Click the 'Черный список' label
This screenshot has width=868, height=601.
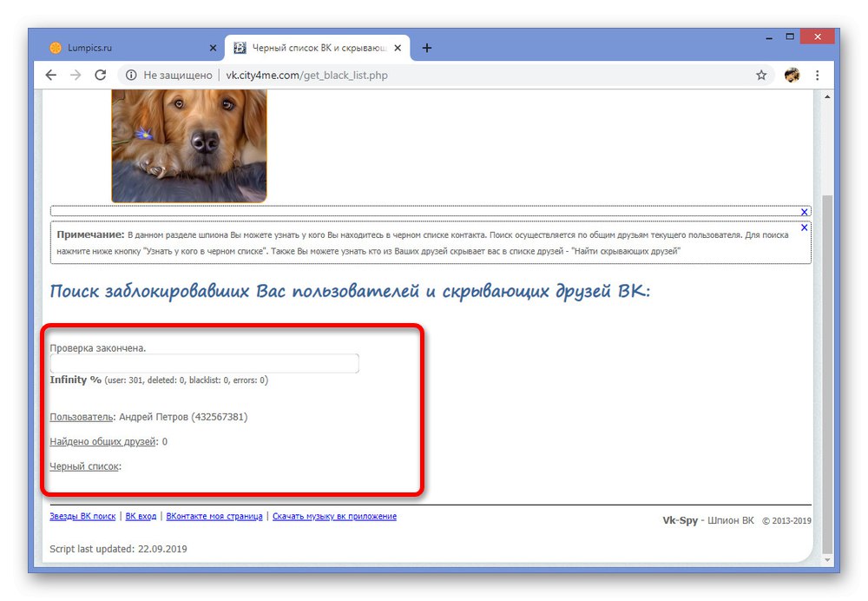[x=84, y=466]
